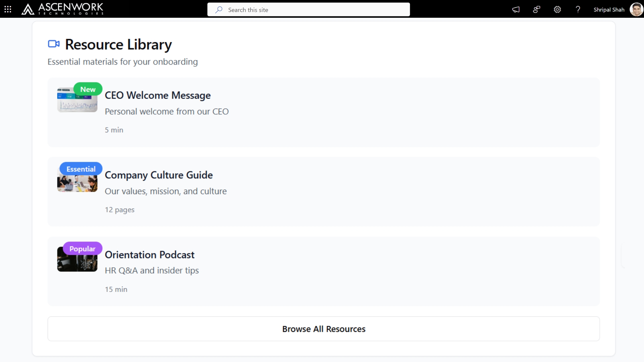Open the help question mark icon

578,9
